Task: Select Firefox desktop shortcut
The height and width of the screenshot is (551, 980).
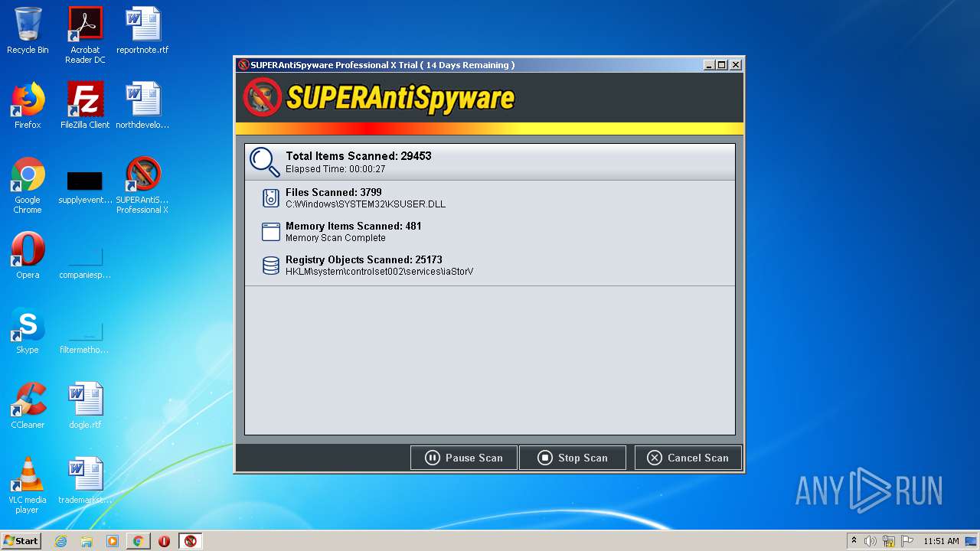Action: pyautogui.click(x=28, y=106)
